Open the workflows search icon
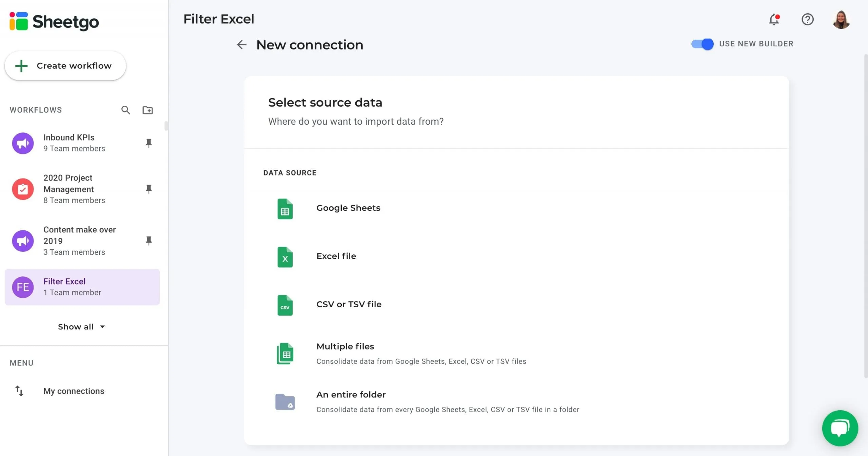868x456 pixels. 125,110
